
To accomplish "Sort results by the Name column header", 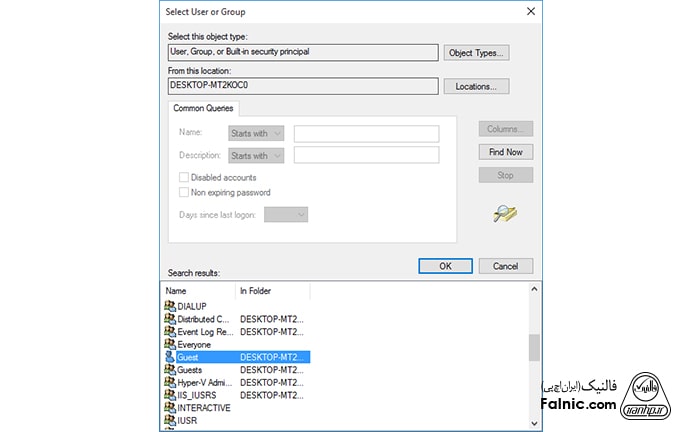I will tap(197, 291).
